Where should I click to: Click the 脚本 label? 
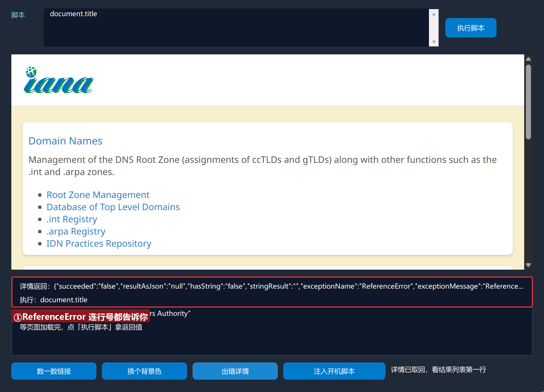pyautogui.click(x=18, y=15)
